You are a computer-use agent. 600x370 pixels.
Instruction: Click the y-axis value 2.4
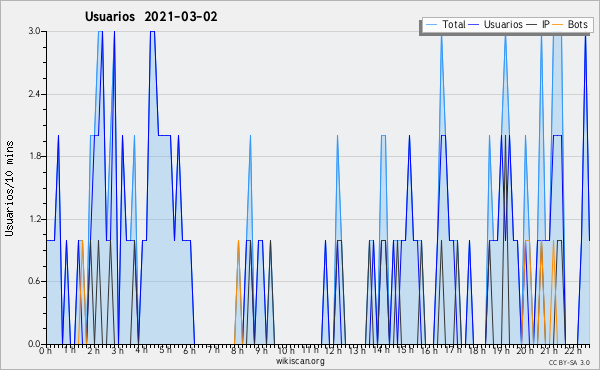[x=35, y=94]
